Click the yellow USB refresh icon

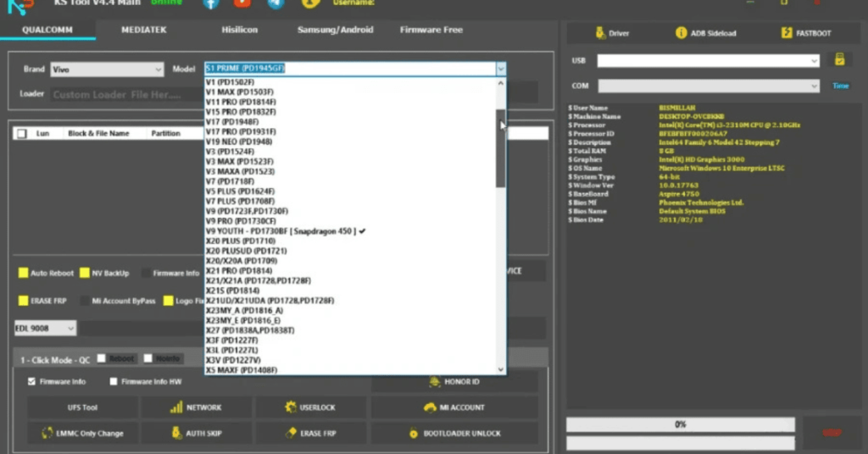pos(840,60)
